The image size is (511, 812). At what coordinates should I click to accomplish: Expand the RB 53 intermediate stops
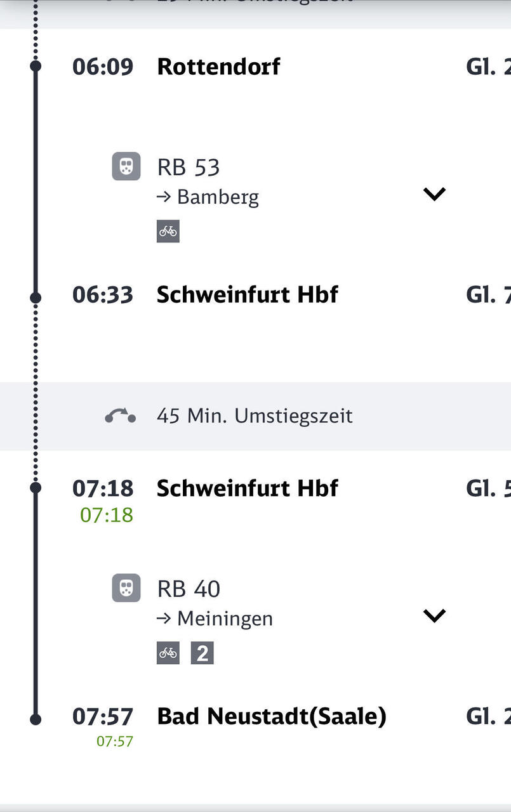tap(434, 194)
